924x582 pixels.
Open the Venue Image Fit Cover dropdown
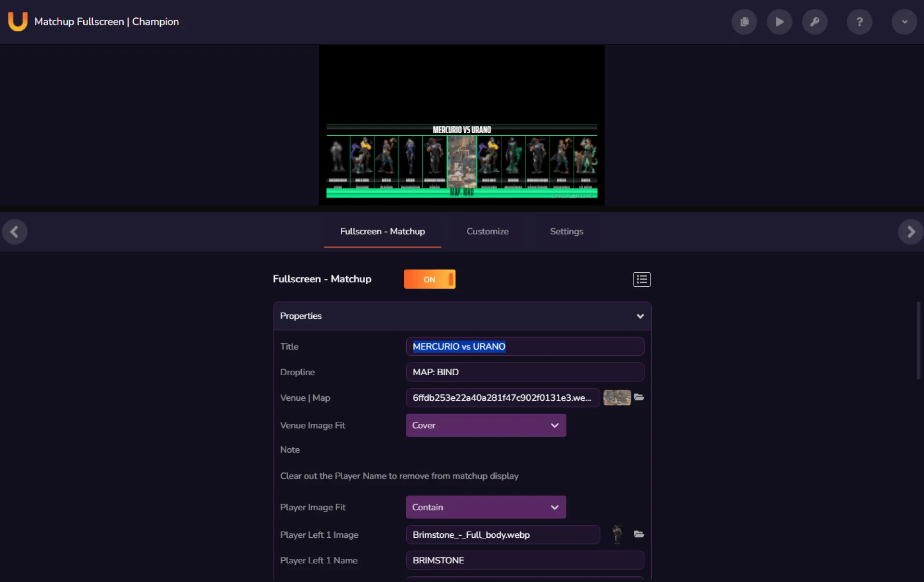486,425
